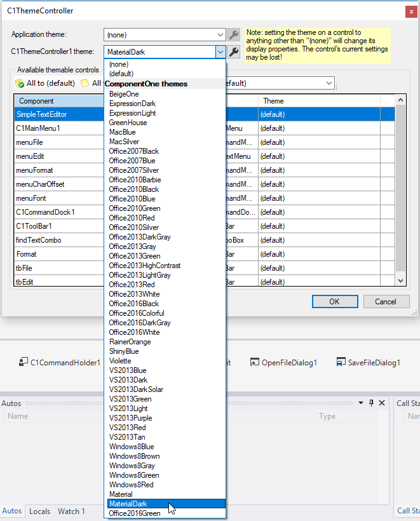This screenshot has height=521, width=420.
Task: Open the Autos panel window-position arrow menu
Action: pyautogui.click(x=360, y=403)
